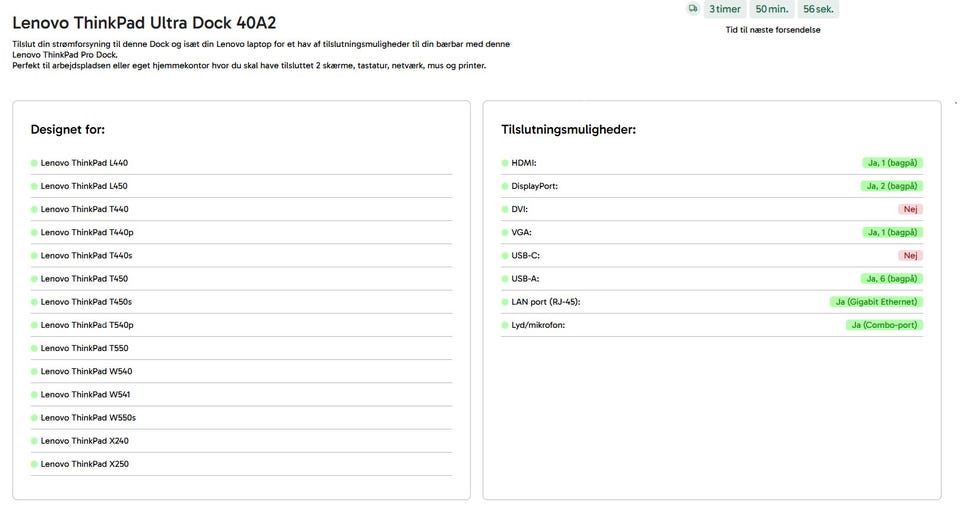Select 'Lenovo ThinkPad T440s' row
The height and width of the screenshot is (512, 960).
tap(241, 255)
